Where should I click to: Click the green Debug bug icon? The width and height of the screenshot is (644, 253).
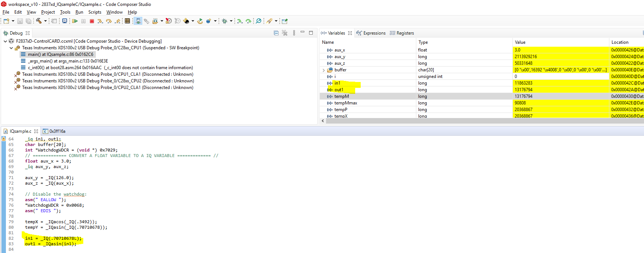[x=224, y=21]
